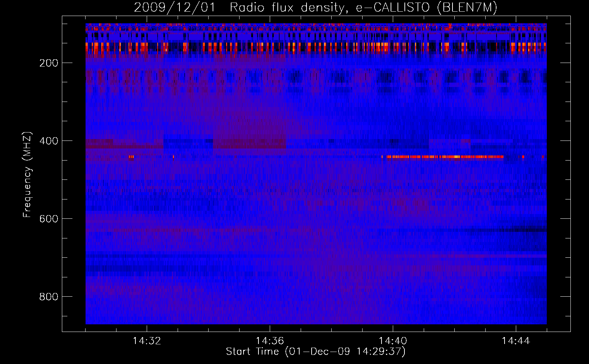
Task: Click the 200 frequency tick label
Action: tap(49, 63)
